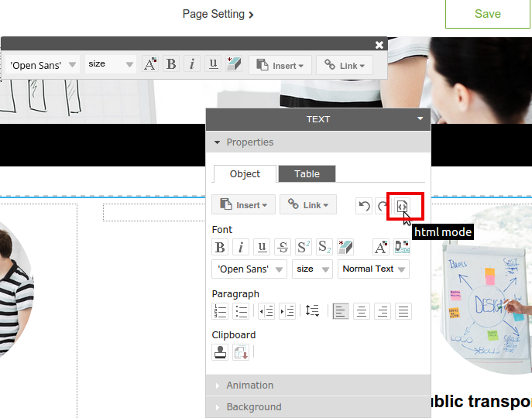The width and height of the screenshot is (532, 418).
Task: Open Insert menu in floating toolbar
Action: click(280, 65)
